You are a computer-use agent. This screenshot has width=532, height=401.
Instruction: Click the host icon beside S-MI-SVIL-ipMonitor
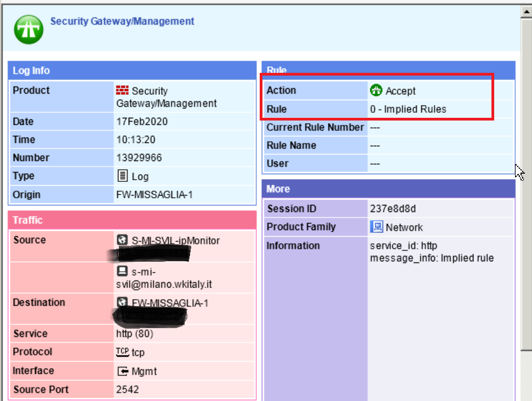(x=123, y=240)
